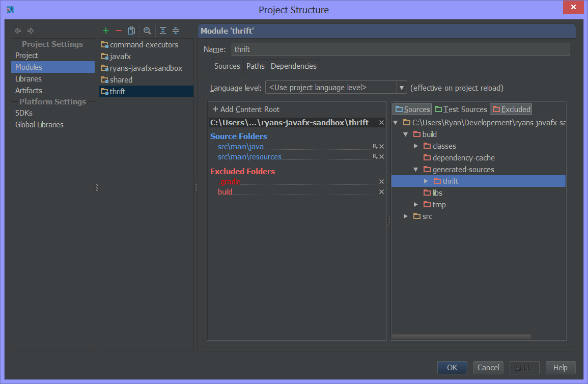Close the Project Structure dialog
This screenshot has height=384, width=588.
point(573,7)
